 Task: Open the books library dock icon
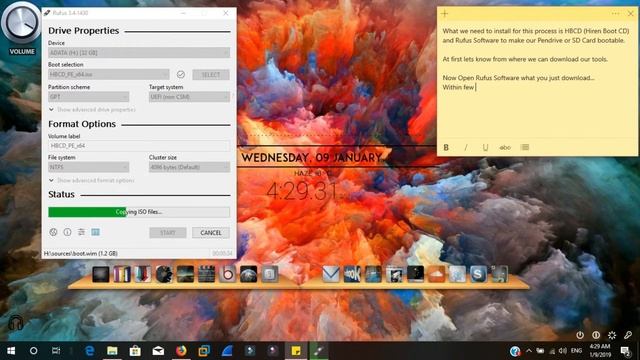tap(122, 274)
